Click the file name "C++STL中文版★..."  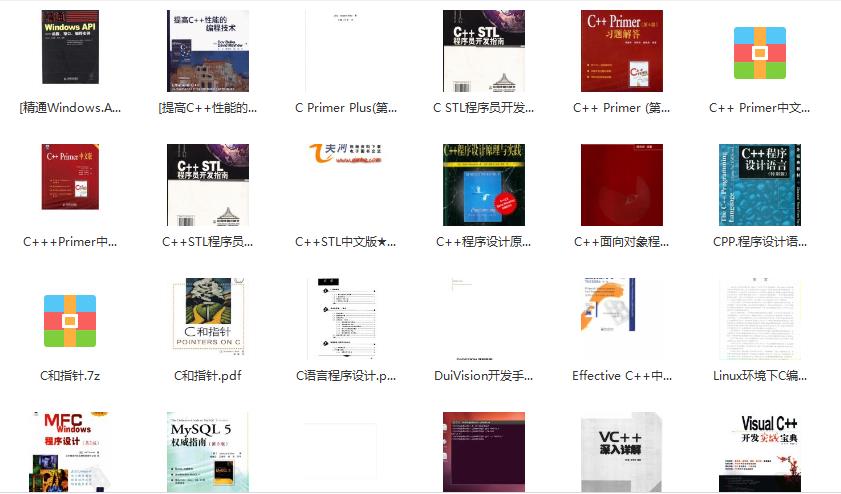(346, 242)
